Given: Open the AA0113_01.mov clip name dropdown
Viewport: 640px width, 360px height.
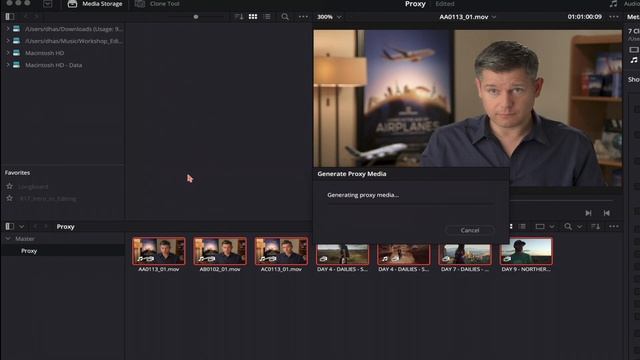Looking at the screenshot, I should pos(467,17).
